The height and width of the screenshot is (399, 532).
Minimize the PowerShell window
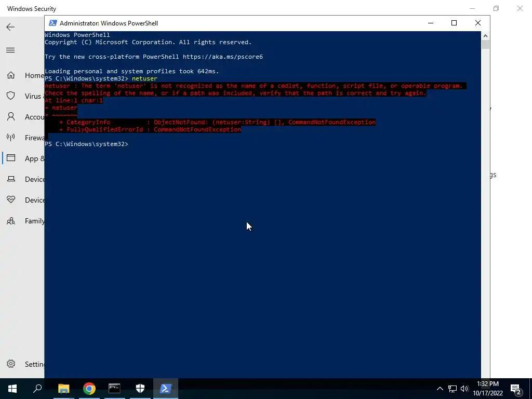[x=431, y=23]
